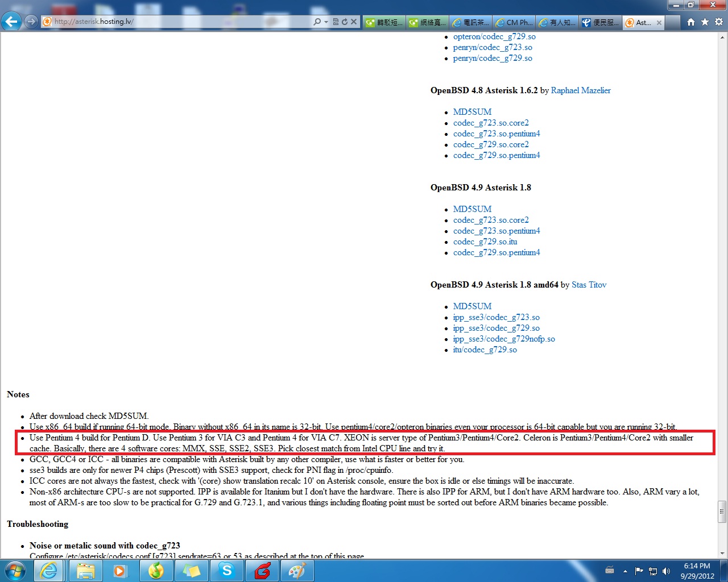The height and width of the screenshot is (582, 728).
Task: Download codec_g723.so.core2 under OpenBSD 4.8
Action: tap(491, 123)
